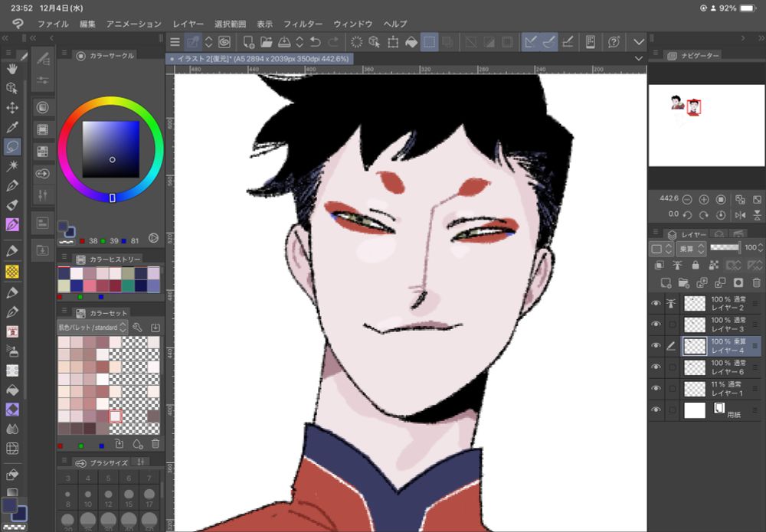Zoom out in the Navigator panel

[687, 199]
